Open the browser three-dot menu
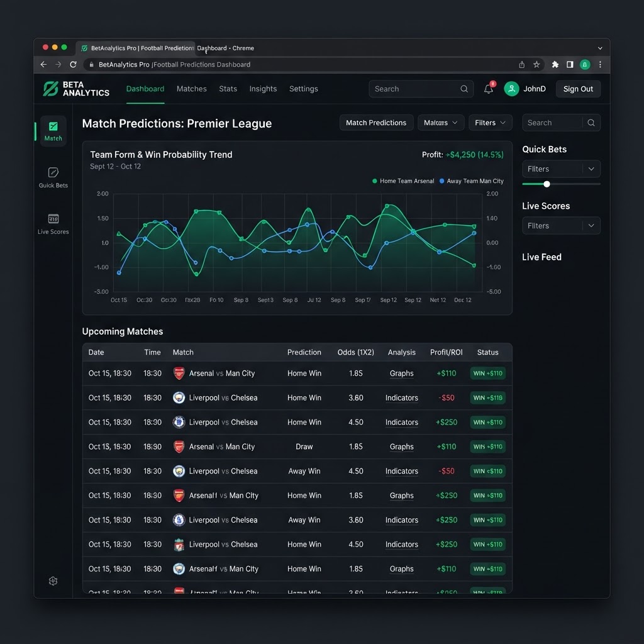The height and width of the screenshot is (644, 644). pos(600,65)
